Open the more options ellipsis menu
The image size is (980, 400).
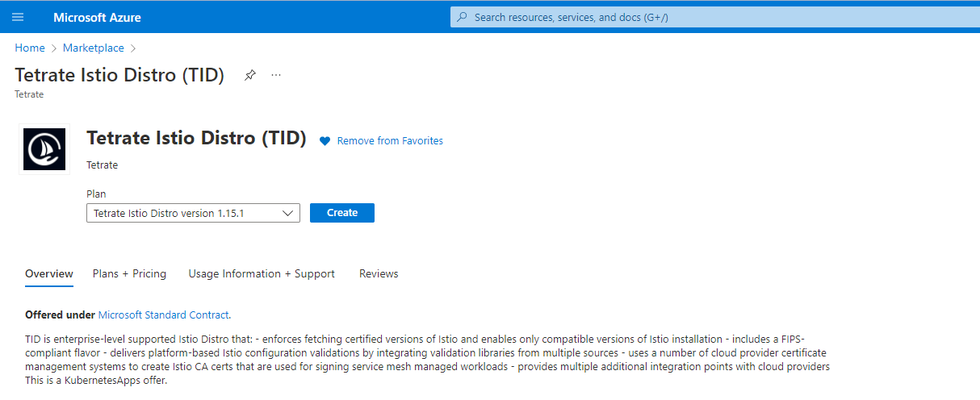click(276, 75)
